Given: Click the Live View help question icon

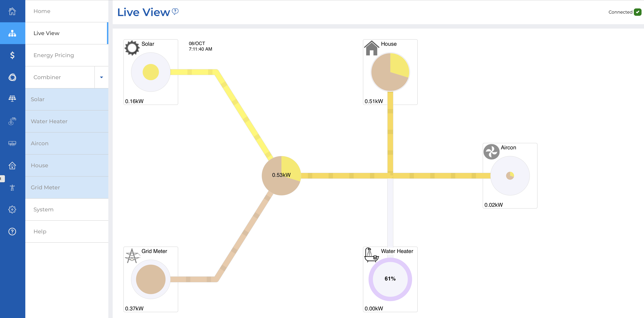Looking at the screenshot, I should coord(175,11).
